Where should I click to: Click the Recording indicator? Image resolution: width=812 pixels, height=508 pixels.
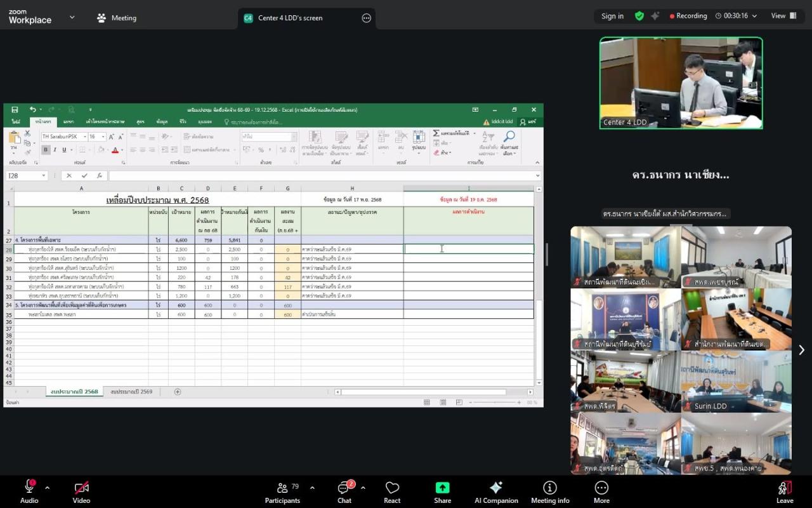pyautogui.click(x=688, y=16)
